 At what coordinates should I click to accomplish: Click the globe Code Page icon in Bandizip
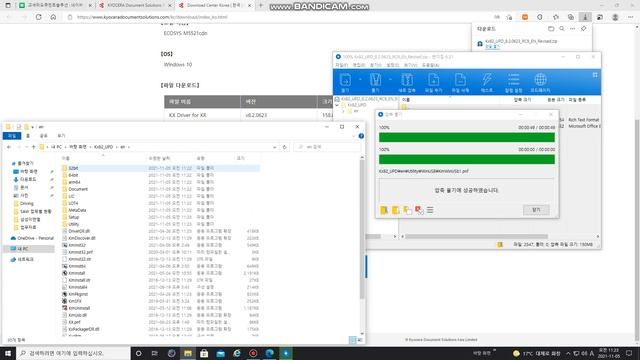pos(540,80)
